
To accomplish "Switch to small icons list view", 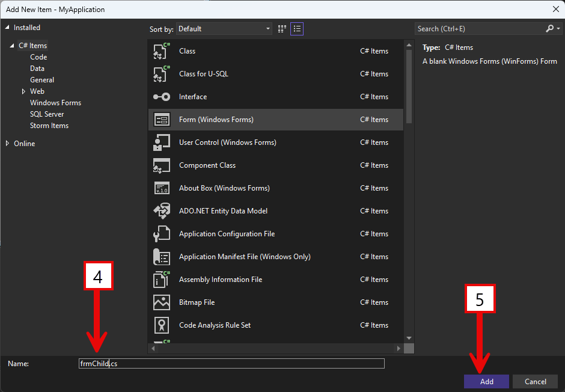I will [x=297, y=29].
